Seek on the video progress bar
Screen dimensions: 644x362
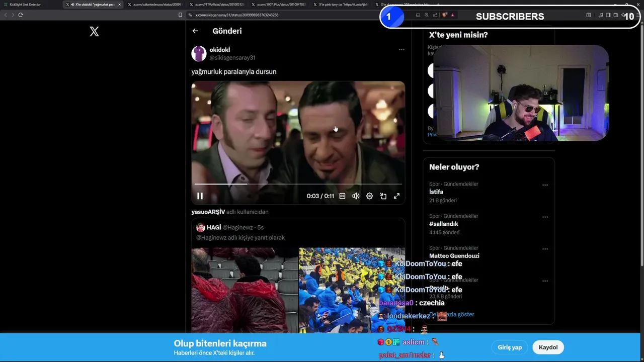click(x=298, y=184)
